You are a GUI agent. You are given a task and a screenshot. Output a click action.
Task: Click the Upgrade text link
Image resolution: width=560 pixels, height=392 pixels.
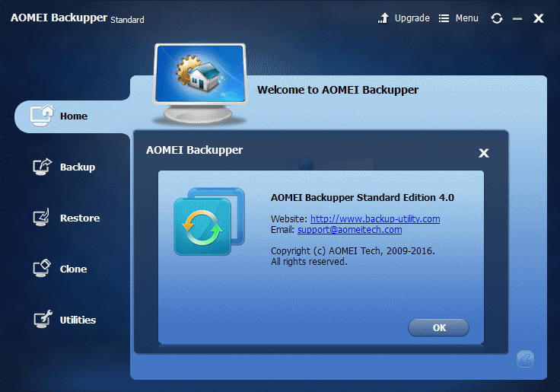pyautogui.click(x=412, y=18)
